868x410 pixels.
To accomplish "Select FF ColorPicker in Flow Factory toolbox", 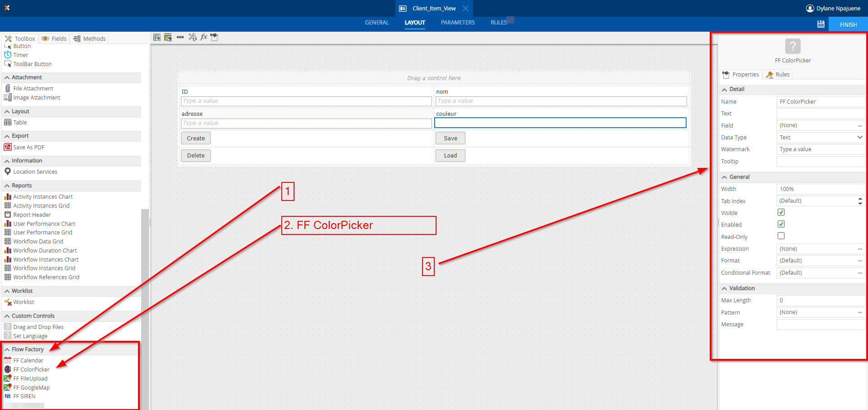I will click(31, 370).
